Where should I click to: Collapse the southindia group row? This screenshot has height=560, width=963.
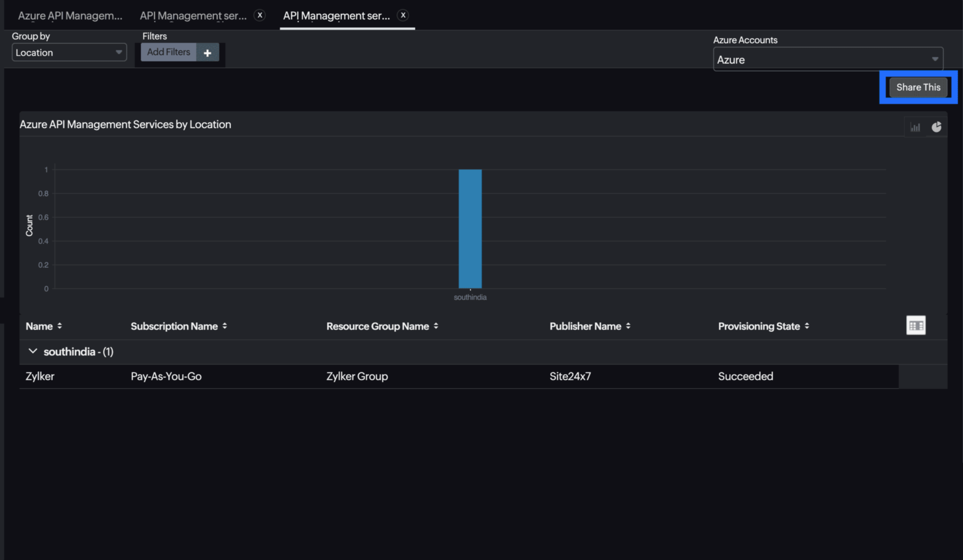point(33,351)
